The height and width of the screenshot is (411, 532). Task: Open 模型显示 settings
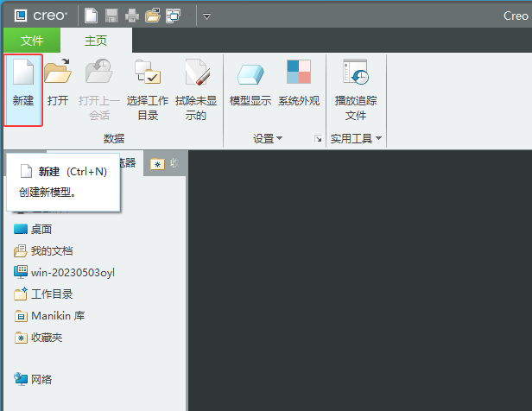tap(250, 83)
